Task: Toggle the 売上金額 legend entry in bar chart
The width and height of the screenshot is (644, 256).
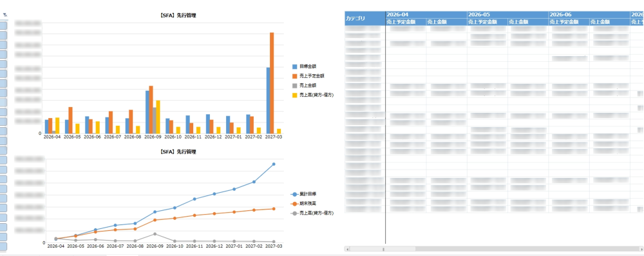Action: [304, 86]
